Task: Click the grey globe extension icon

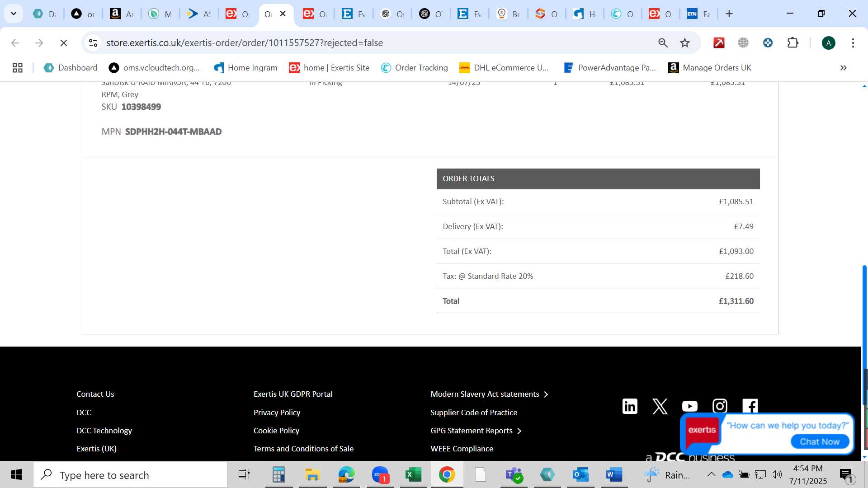Action: (743, 43)
